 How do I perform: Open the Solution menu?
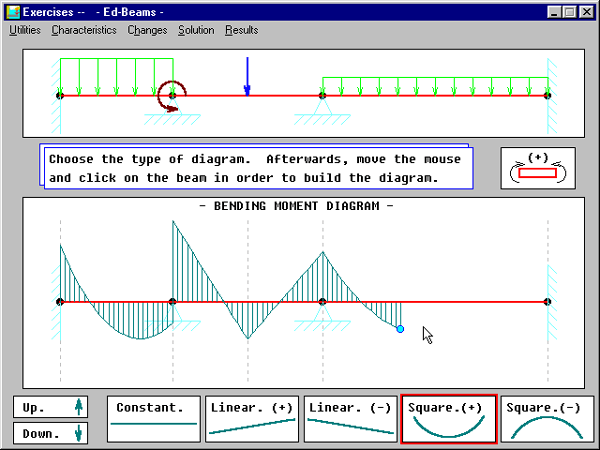point(196,30)
